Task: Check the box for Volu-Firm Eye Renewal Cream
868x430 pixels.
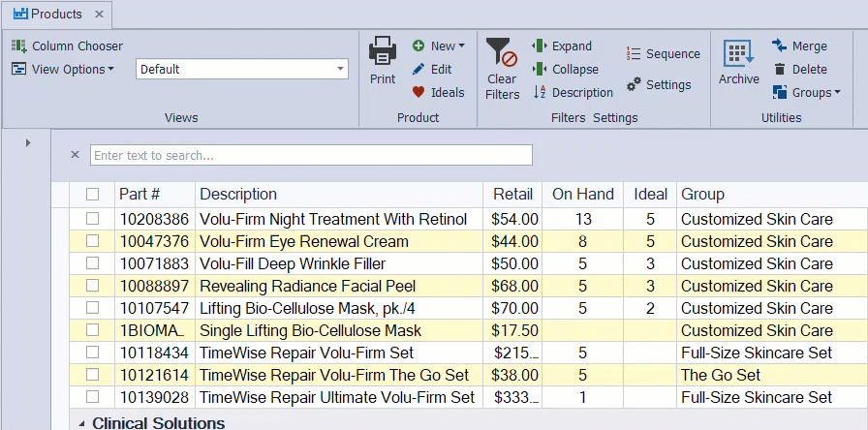Action: coord(92,241)
